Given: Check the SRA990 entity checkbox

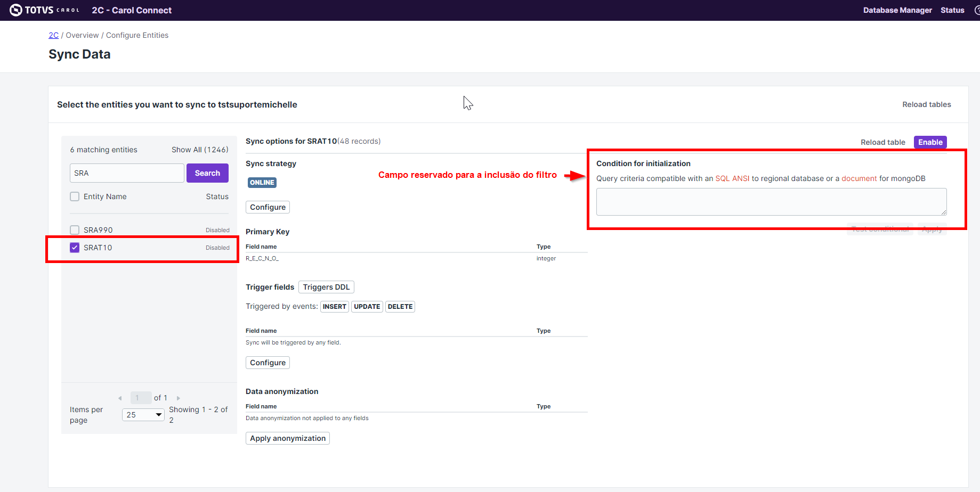Looking at the screenshot, I should point(75,229).
